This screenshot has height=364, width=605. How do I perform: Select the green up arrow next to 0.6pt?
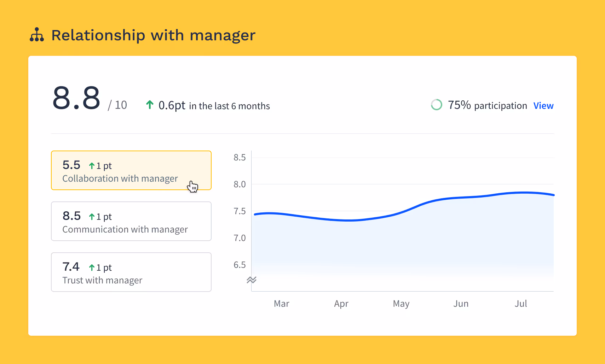pos(150,105)
